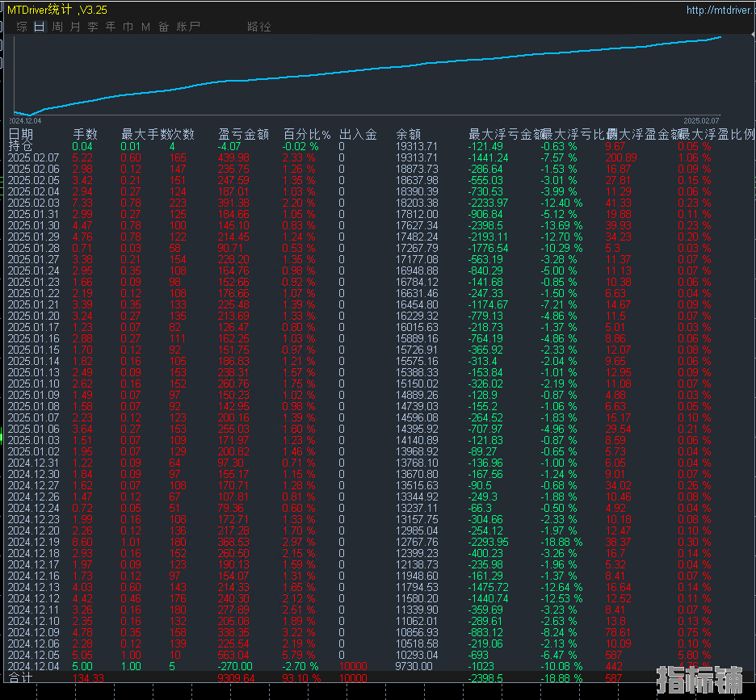Select the 合计 total row label
Screen dimensions: 756x700
pyautogui.click(x=21, y=678)
